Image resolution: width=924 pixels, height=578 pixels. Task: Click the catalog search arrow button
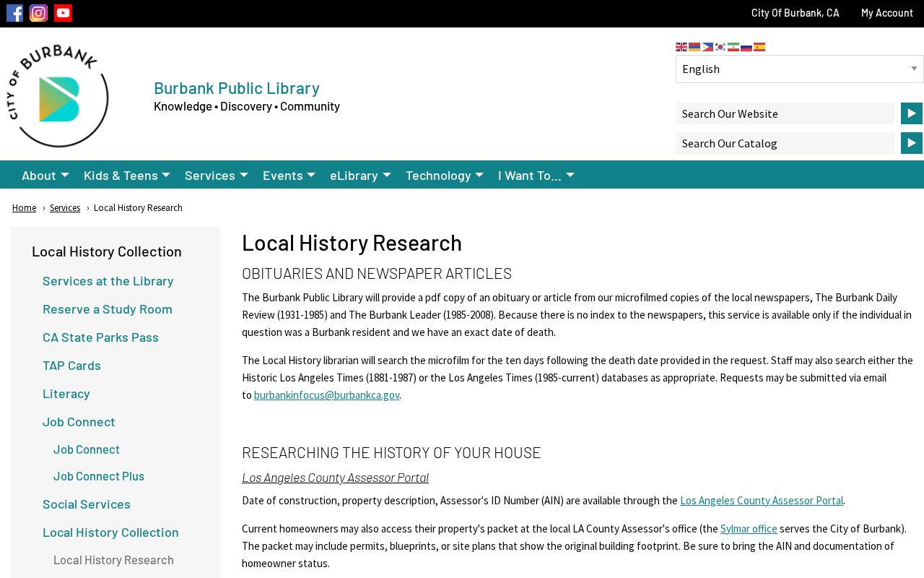912,143
